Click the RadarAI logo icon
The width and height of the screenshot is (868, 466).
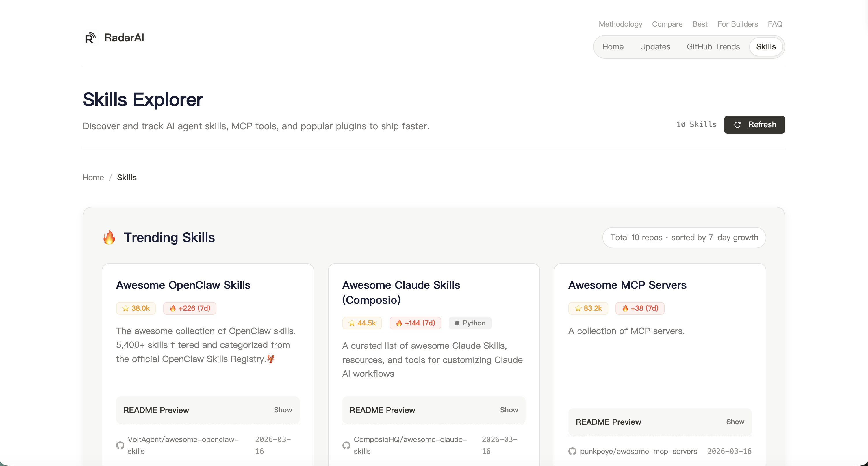(90, 38)
